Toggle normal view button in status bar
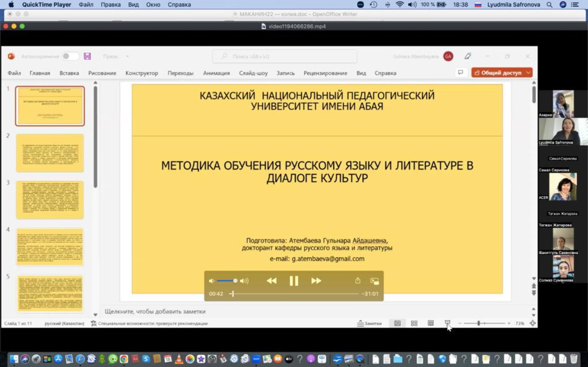The image size is (588, 367). (x=398, y=323)
